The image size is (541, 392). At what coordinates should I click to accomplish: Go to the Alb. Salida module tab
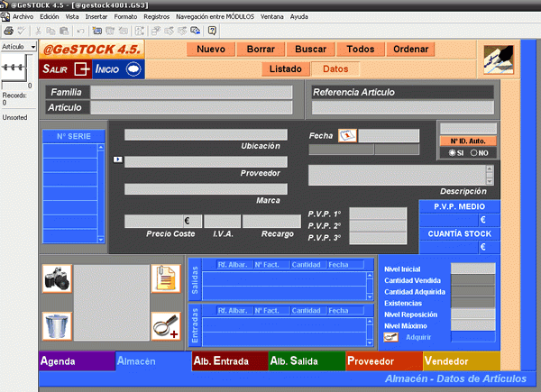pos(307,361)
